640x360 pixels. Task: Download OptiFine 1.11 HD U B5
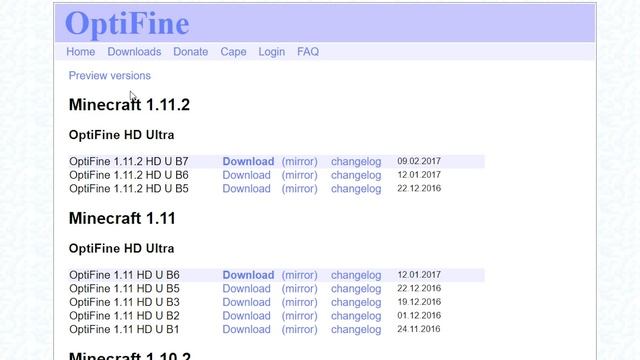click(247, 289)
